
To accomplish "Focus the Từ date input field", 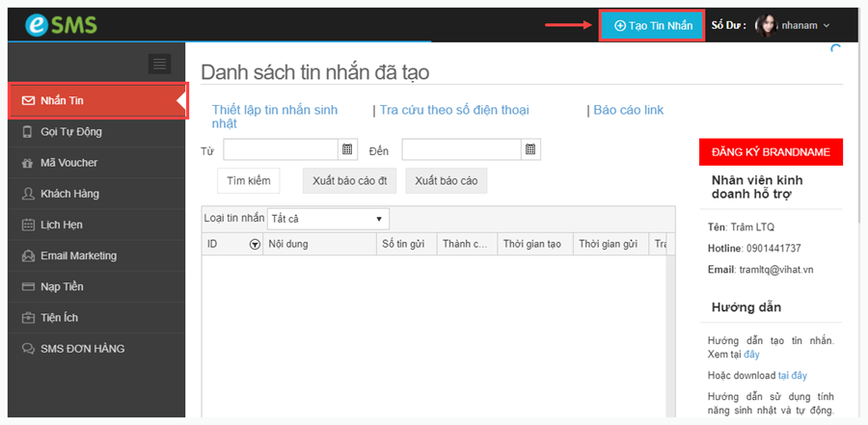I will (x=281, y=149).
